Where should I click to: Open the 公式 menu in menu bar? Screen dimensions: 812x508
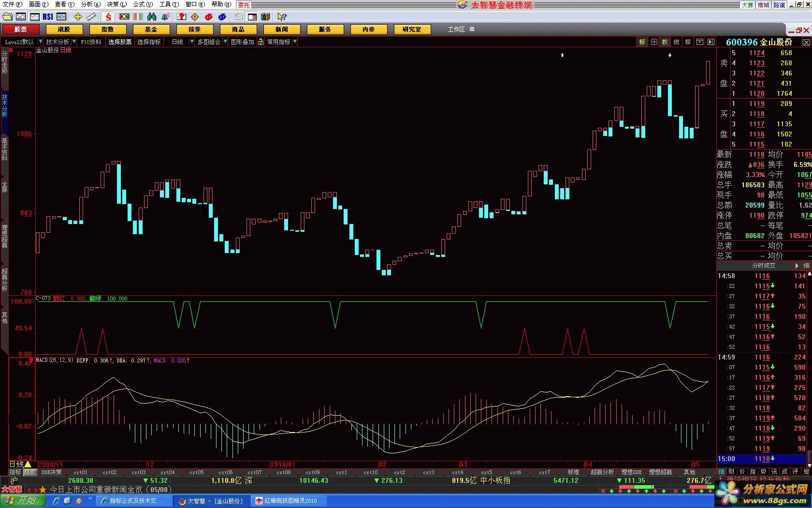[x=143, y=4]
